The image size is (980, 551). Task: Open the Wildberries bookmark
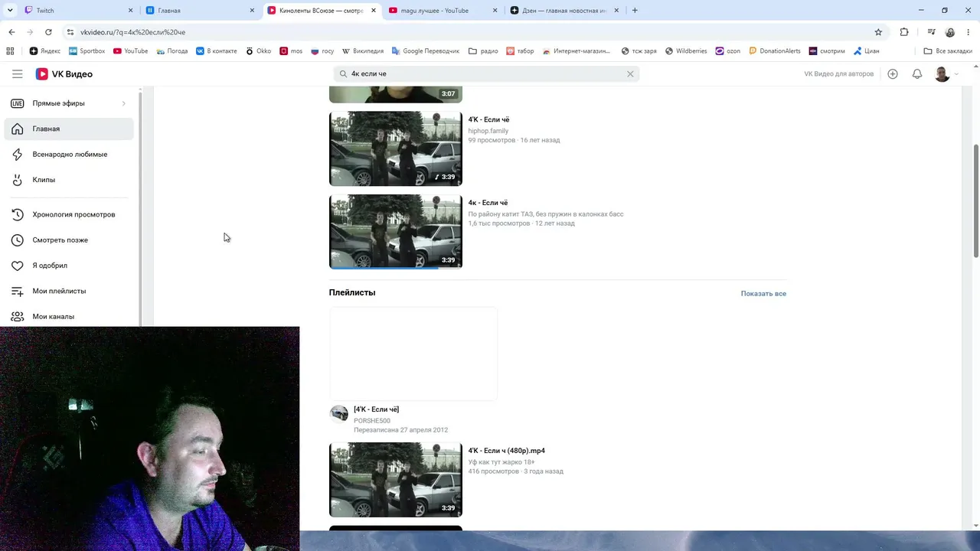pos(686,51)
